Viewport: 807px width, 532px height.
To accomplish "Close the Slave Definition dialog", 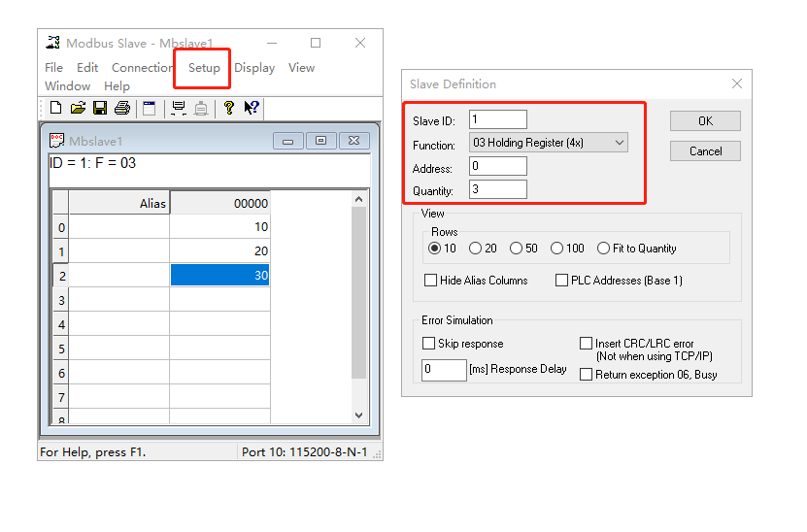I will (x=737, y=83).
